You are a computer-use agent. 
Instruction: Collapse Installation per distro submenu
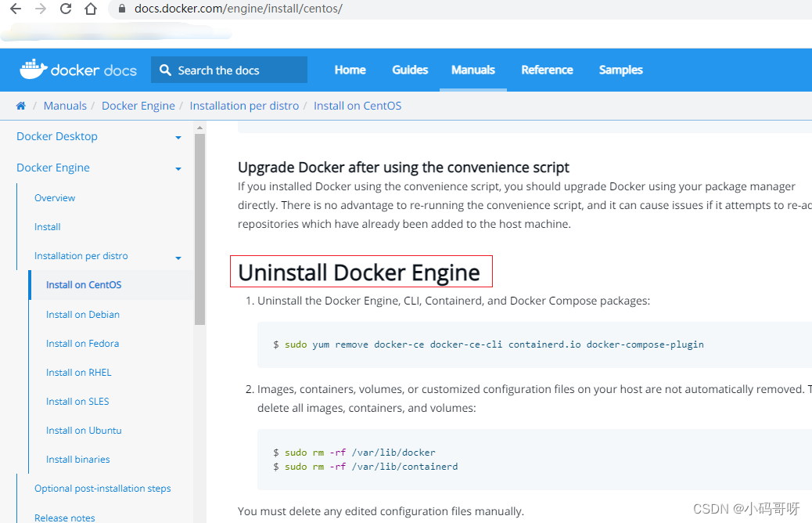(x=178, y=257)
